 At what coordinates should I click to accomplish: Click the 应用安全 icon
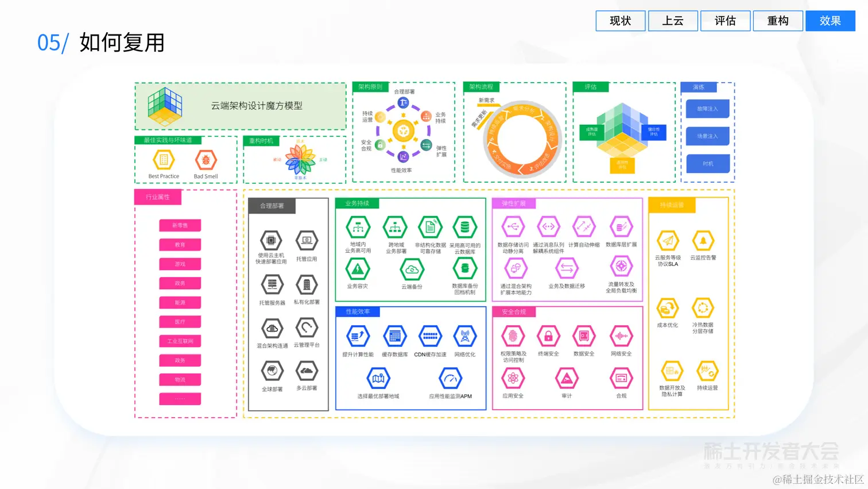(x=513, y=378)
